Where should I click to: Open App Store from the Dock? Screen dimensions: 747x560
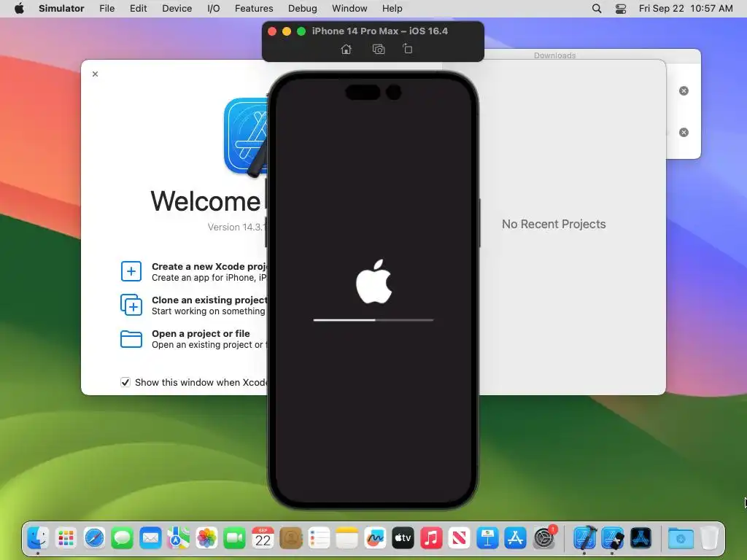(516, 538)
